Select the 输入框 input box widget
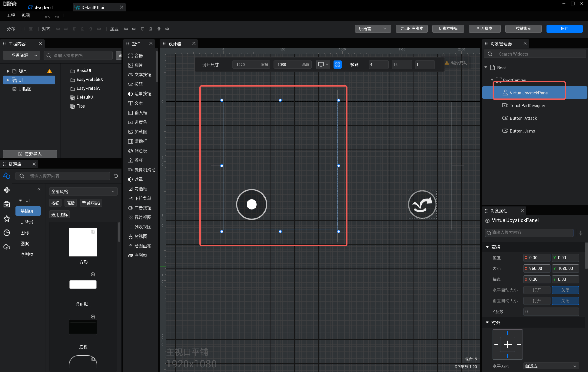The image size is (588, 372). (138, 113)
